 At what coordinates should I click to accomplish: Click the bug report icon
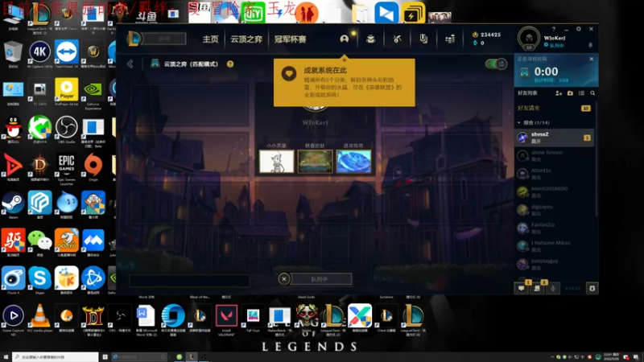(592, 289)
